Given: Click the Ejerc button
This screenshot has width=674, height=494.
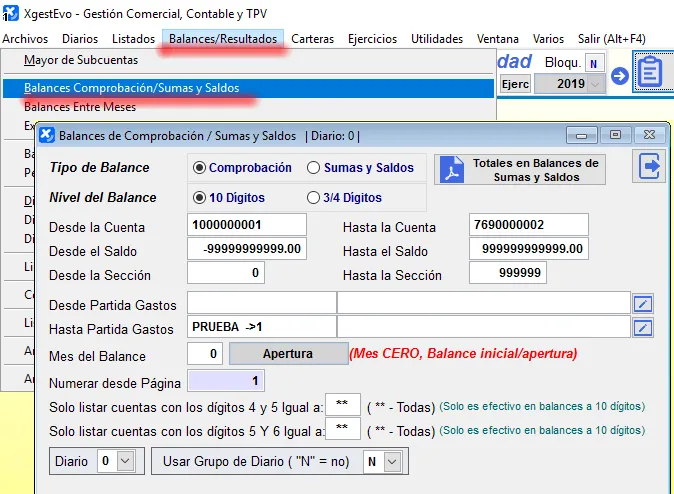Looking at the screenshot, I should point(514,85).
